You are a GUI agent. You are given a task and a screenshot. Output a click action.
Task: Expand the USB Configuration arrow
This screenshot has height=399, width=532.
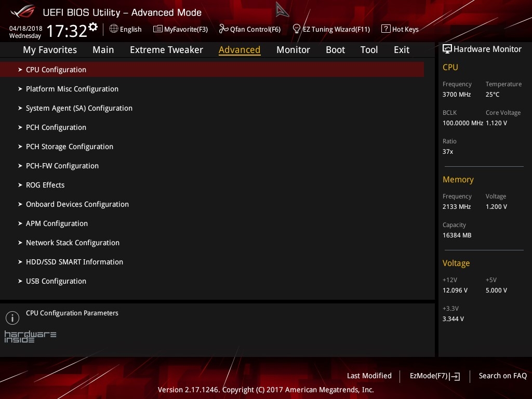(20, 281)
